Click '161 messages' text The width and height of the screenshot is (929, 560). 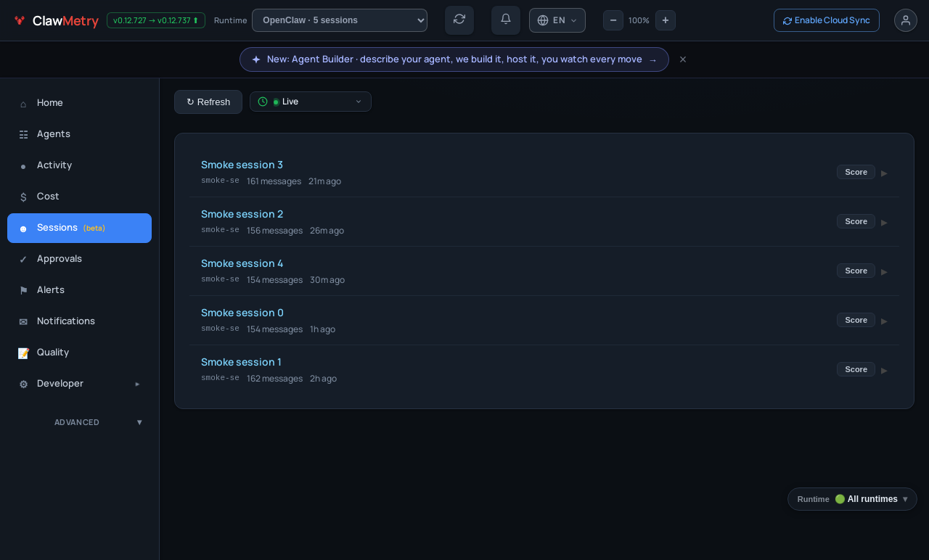274,181
